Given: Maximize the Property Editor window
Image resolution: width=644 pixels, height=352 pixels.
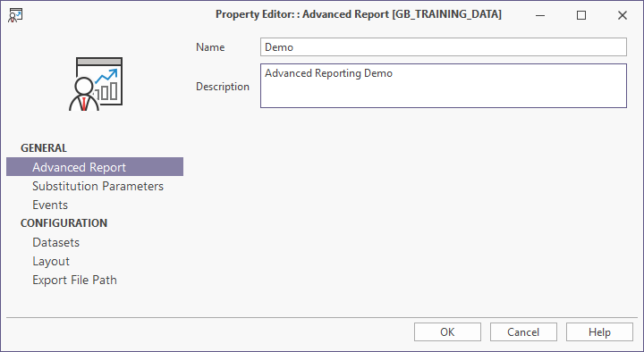Looking at the screenshot, I should (x=581, y=15).
